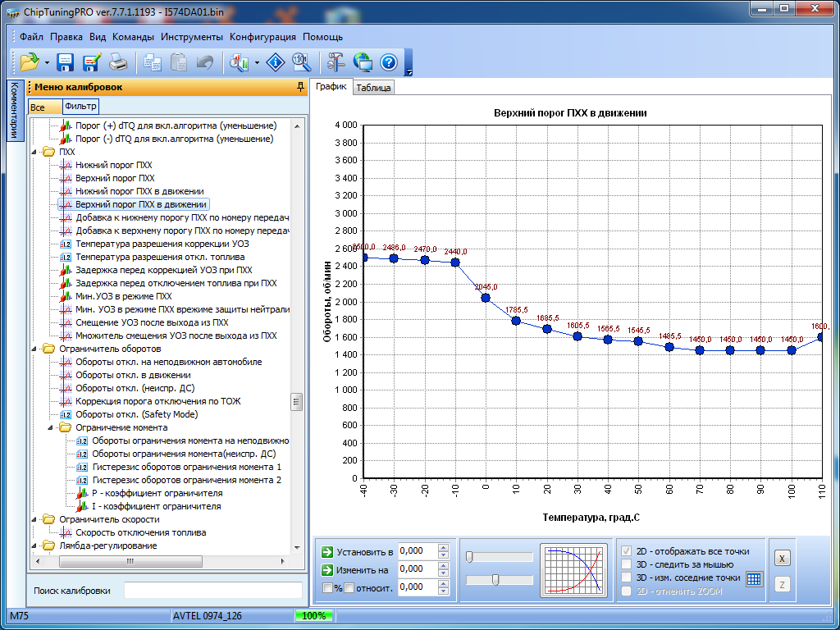Enable '3D - следить за мышью' checkbox

point(627,564)
